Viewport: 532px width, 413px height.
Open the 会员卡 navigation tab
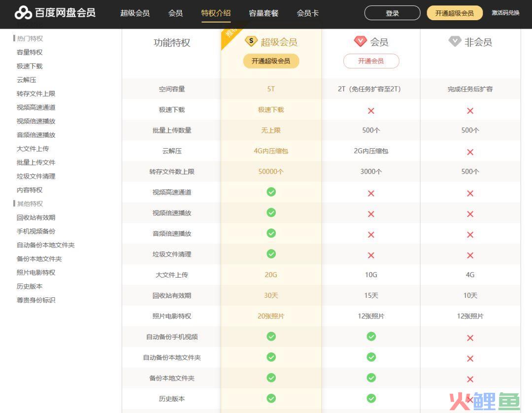click(x=308, y=13)
